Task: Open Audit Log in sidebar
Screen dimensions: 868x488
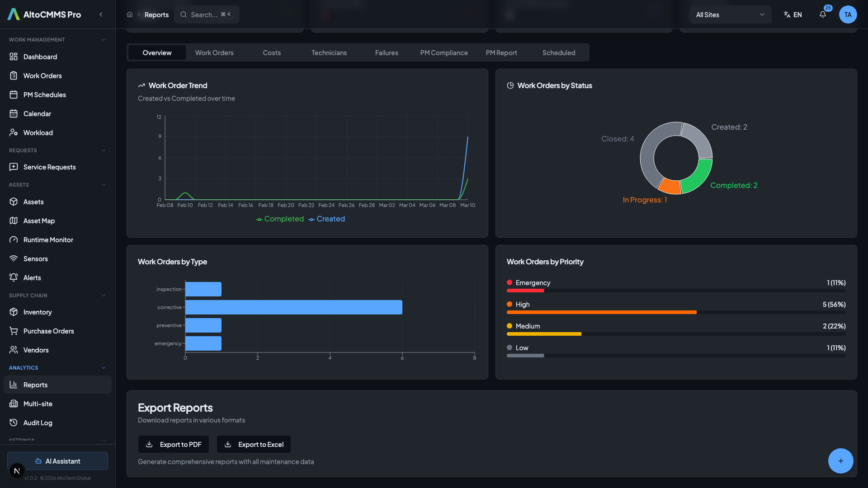Action: tap(38, 423)
